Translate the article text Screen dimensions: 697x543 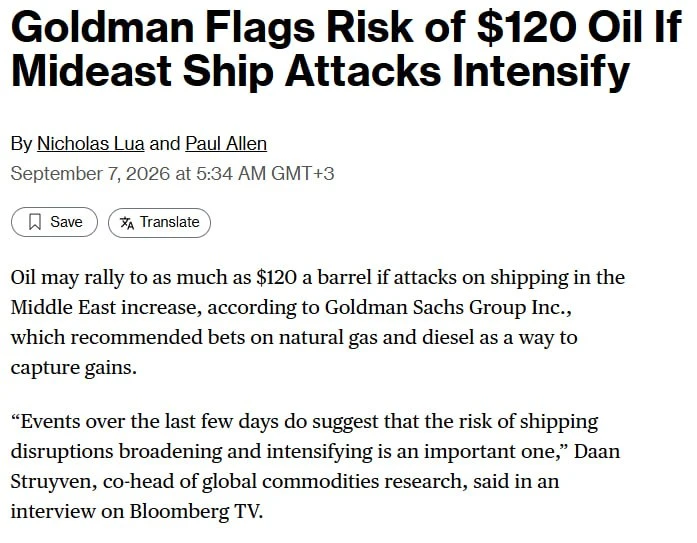pos(159,223)
